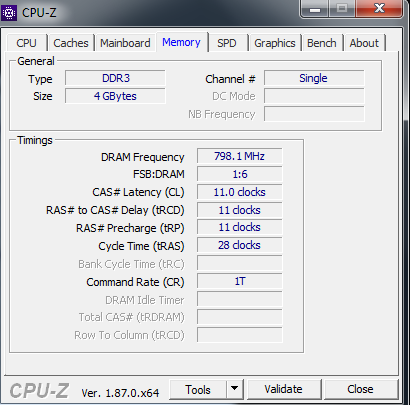Open the Bench tab
Screen dimensions: 410x405
(322, 43)
